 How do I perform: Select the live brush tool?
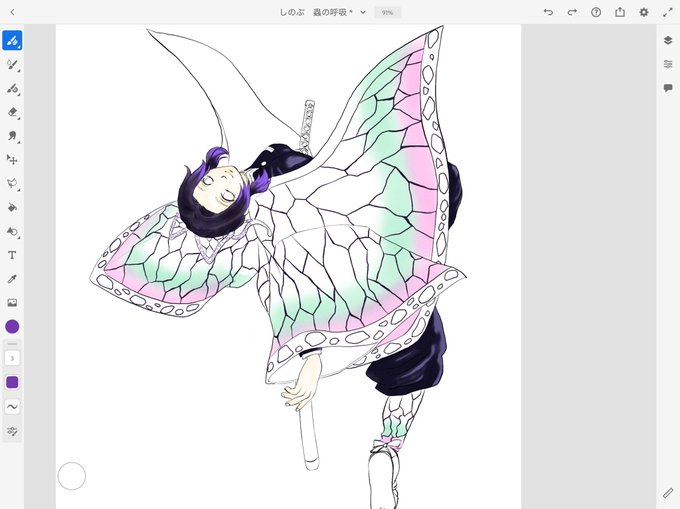12,65
